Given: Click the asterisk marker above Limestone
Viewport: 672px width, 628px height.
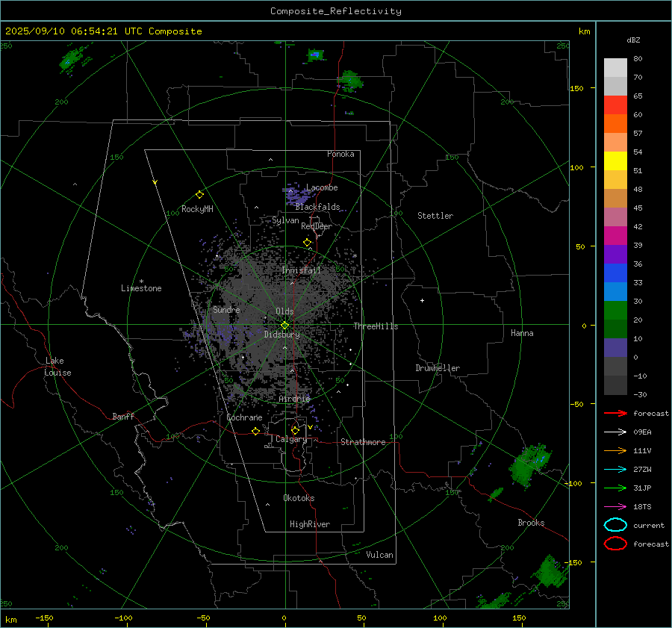Looking at the screenshot, I should pyautogui.click(x=141, y=282).
